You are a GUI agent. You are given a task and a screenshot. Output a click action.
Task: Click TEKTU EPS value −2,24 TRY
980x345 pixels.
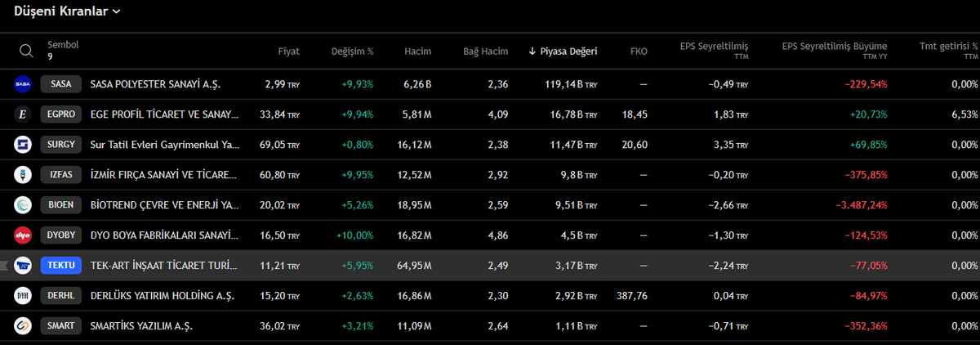click(x=728, y=266)
